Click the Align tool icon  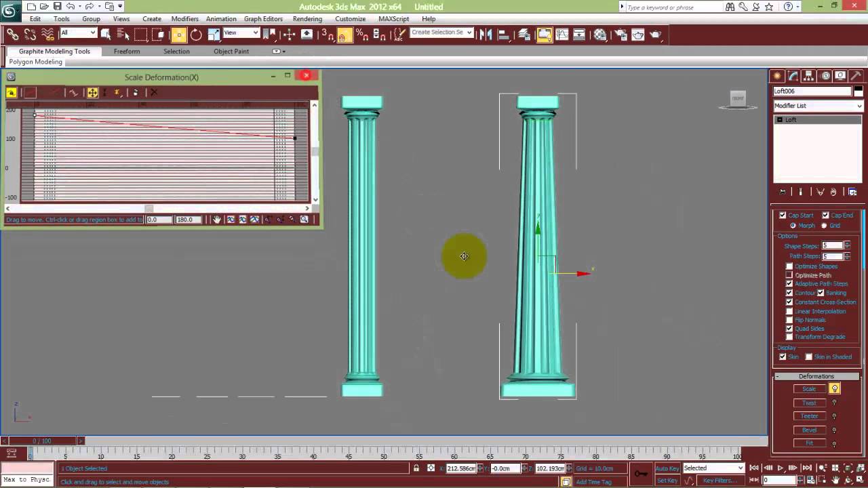(x=504, y=34)
